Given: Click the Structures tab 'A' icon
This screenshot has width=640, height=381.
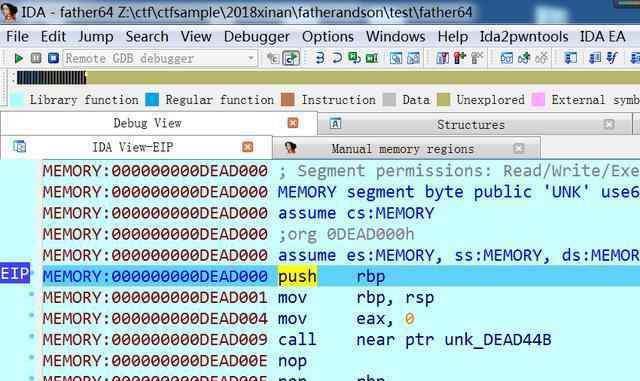Looking at the screenshot, I should point(335,124).
